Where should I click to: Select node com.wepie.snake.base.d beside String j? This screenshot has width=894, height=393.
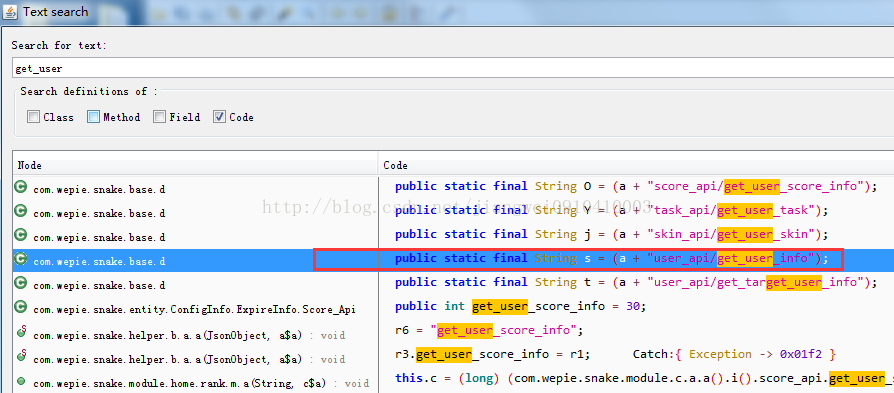(99, 237)
